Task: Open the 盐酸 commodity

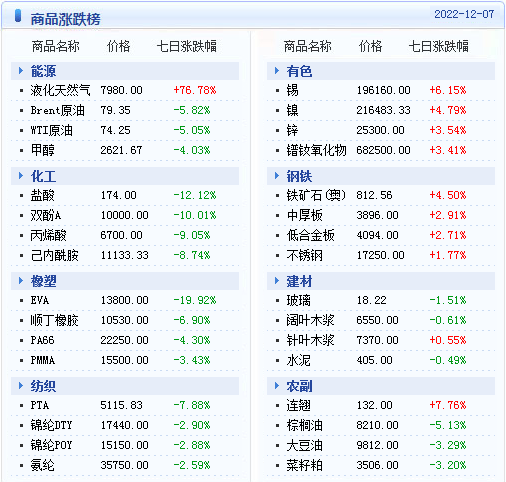Action: pyautogui.click(x=42, y=195)
